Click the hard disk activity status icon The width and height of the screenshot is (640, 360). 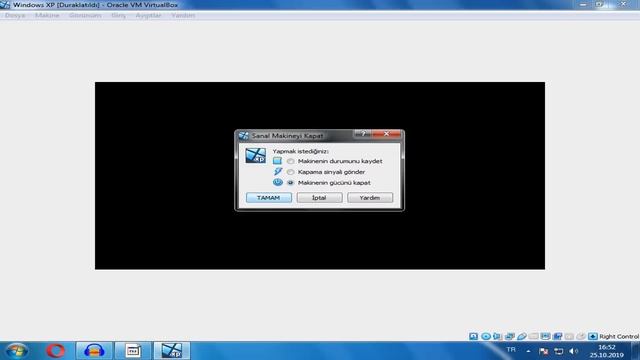pos(473,336)
